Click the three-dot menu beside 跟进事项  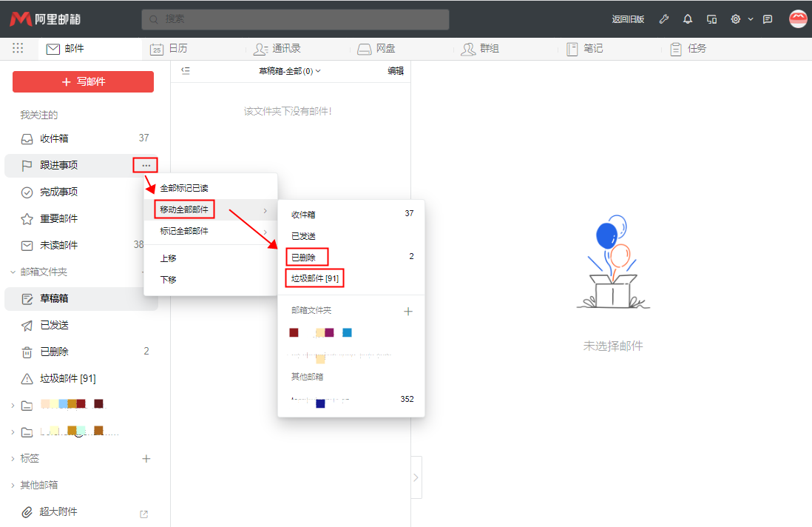tap(146, 165)
